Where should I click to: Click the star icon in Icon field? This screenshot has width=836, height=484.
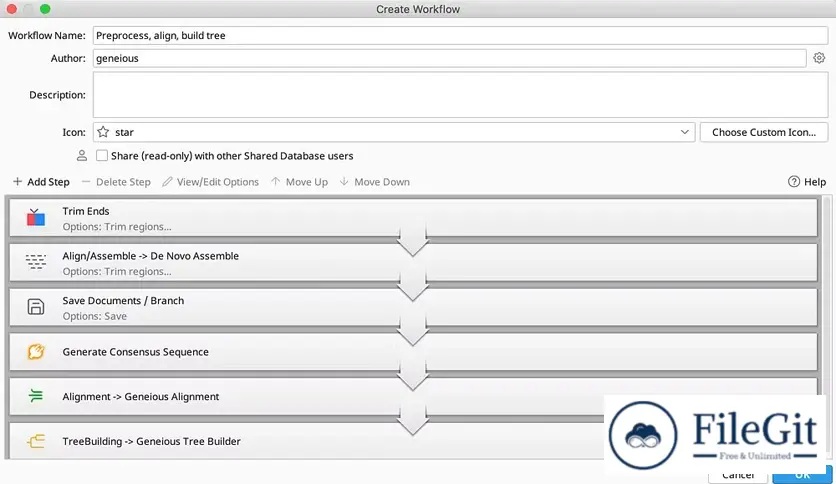click(x=103, y=132)
